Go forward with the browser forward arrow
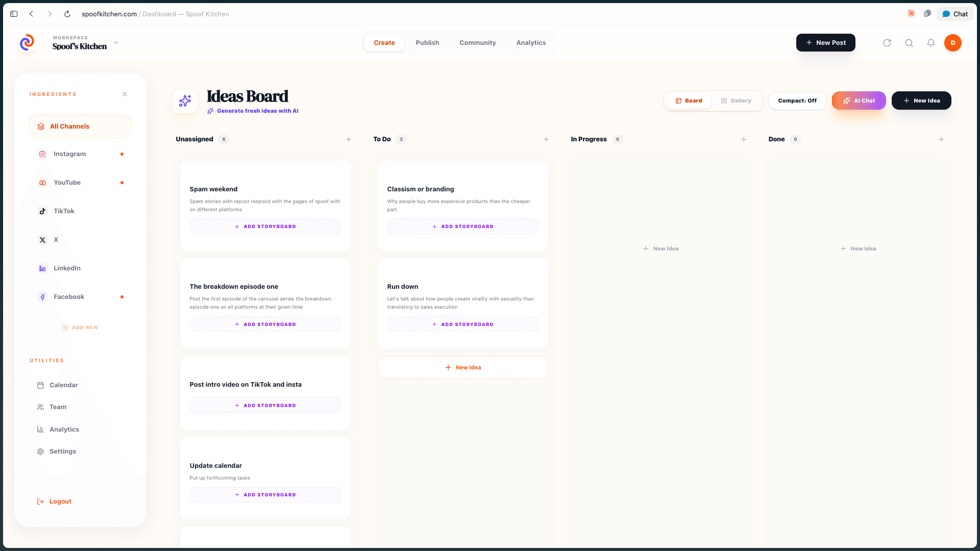Screen dimensions: 980x551 pos(50,14)
